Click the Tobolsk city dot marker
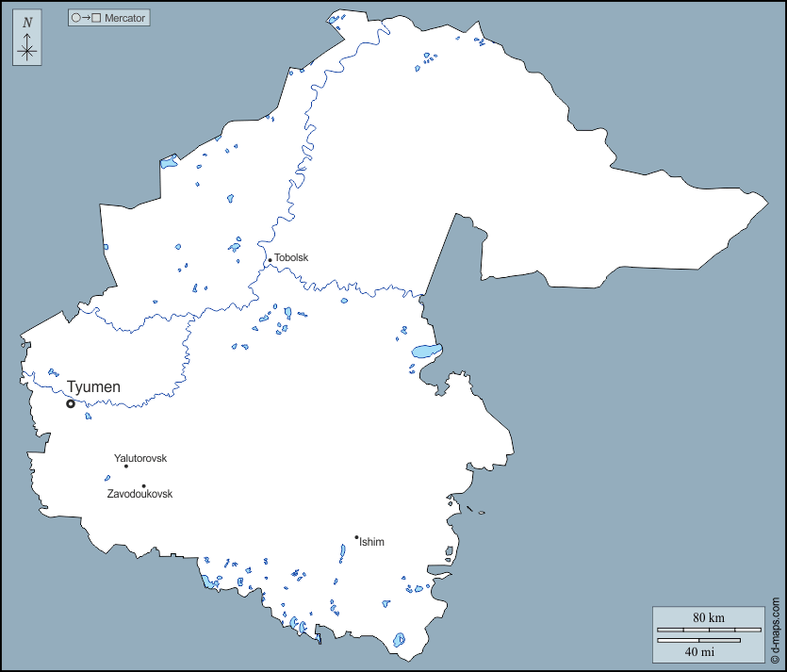 [x=270, y=260]
